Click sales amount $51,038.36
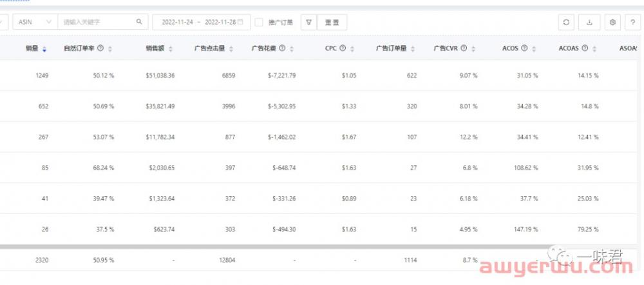 pyautogui.click(x=160, y=75)
